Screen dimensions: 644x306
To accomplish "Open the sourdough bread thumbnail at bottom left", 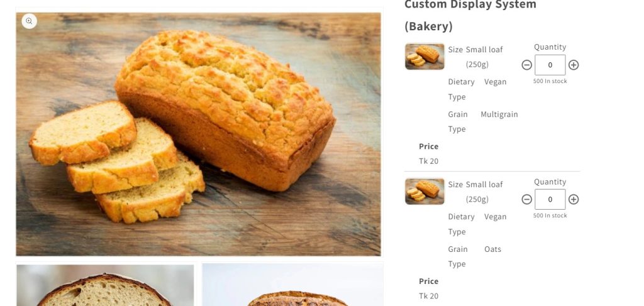I will click(105, 285).
